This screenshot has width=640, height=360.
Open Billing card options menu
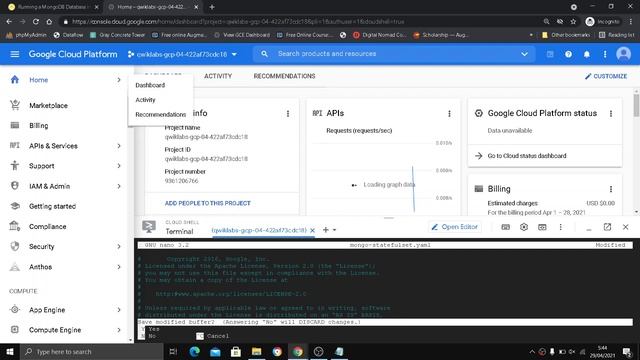(x=611, y=189)
